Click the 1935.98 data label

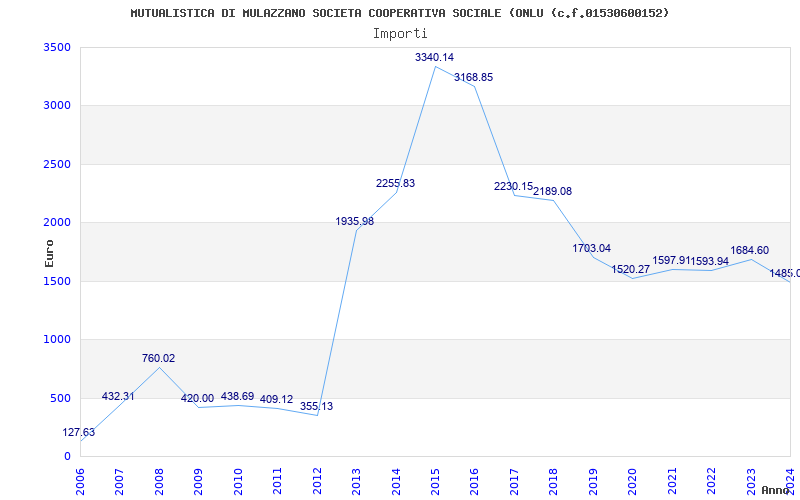coord(355,221)
